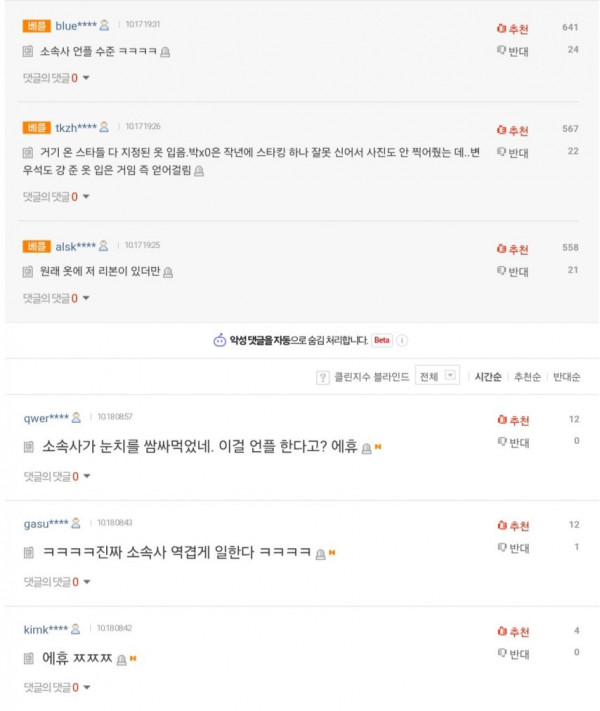Open the 클린지수 블라인드 전체 dropdown
600x711 pixels.
coord(438,377)
